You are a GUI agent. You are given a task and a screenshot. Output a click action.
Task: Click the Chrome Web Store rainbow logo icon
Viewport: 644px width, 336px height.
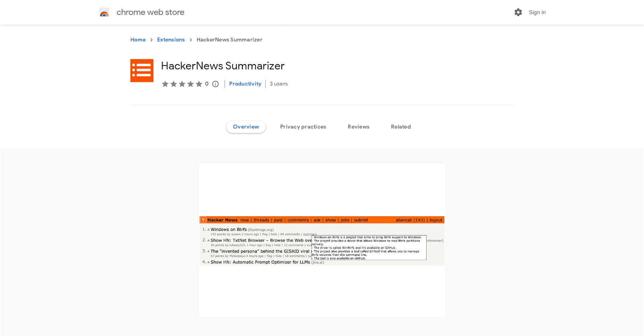(x=104, y=12)
